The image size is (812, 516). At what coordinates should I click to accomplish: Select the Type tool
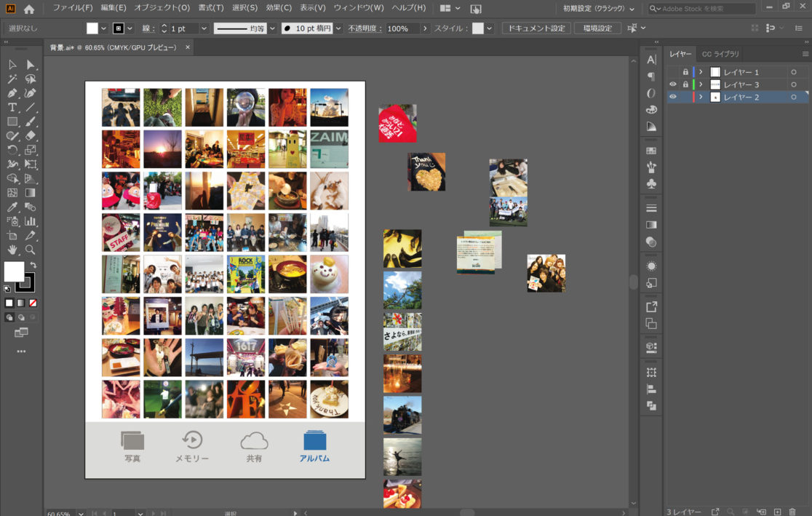point(12,108)
